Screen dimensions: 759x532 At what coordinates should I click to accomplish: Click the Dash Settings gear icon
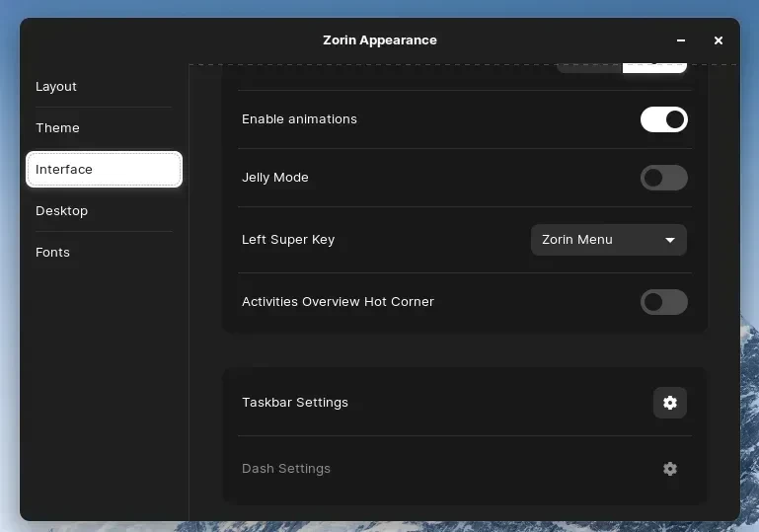(x=670, y=469)
